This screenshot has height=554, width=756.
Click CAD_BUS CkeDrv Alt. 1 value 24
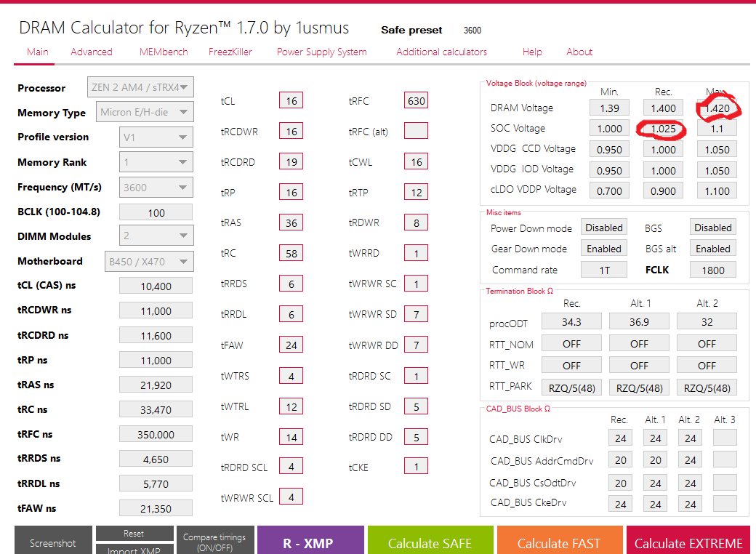pyautogui.click(x=655, y=504)
